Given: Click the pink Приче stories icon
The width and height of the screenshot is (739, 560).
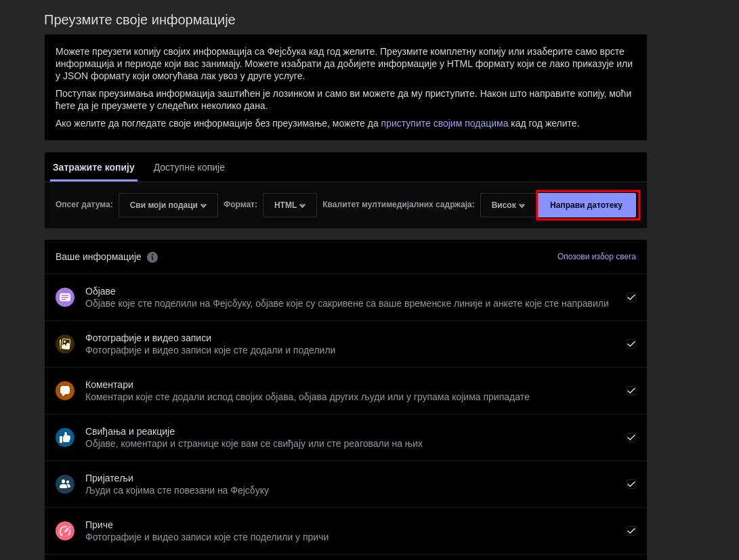Looking at the screenshot, I should (x=65, y=531).
